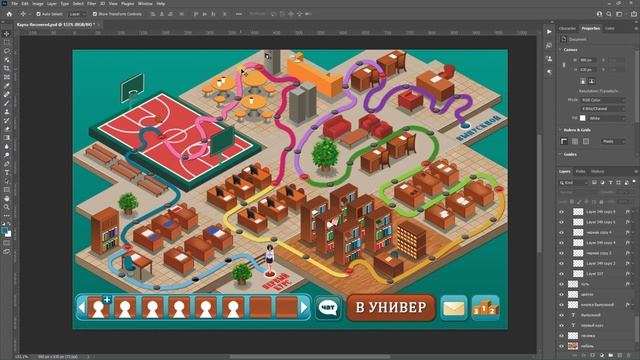Hide the Layer 249 copy 2 layer
The image size is (640, 360).
tap(562, 263)
